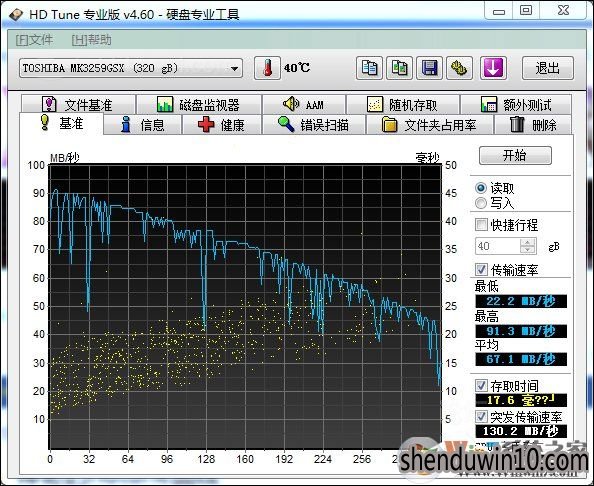Viewport: 594px width, 486px height.
Task: Click the copy screenshot icon
Action: tap(399, 68)
